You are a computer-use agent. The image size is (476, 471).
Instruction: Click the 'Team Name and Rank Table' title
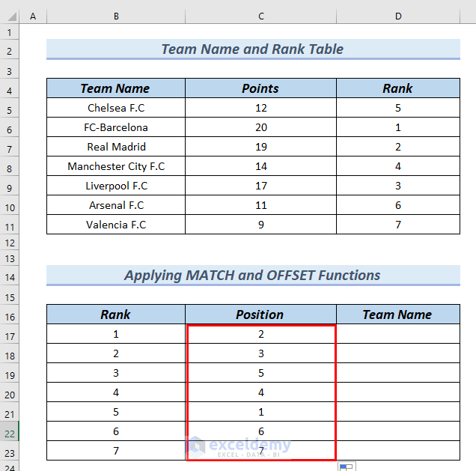click(253, 49)
